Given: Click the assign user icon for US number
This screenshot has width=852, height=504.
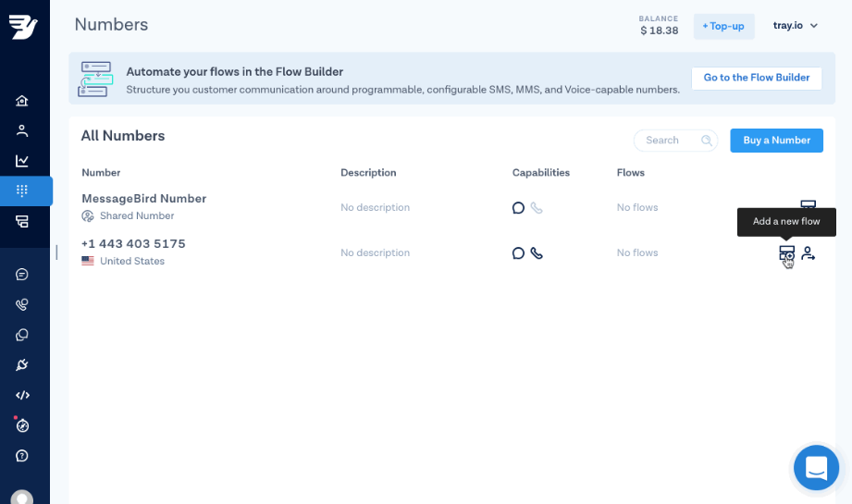Looking at the screenshot, I should pos(809,253).
